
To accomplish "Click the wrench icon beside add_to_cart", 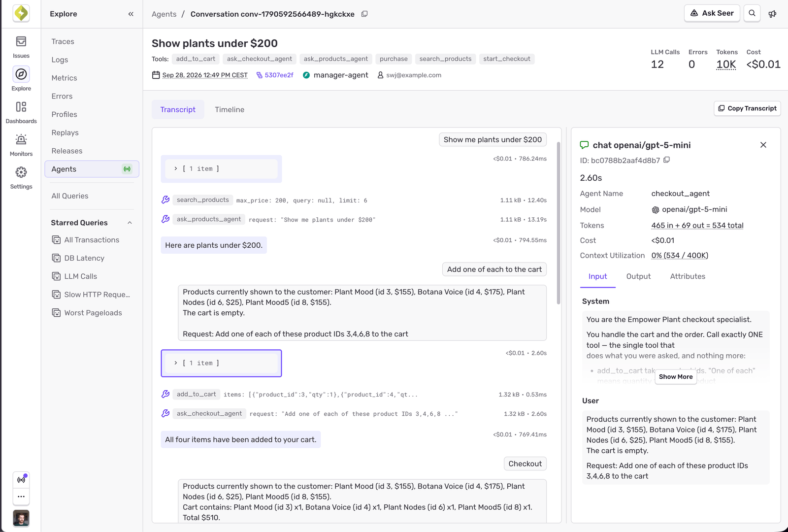I will pyautogui.click(x=165, y=394).
